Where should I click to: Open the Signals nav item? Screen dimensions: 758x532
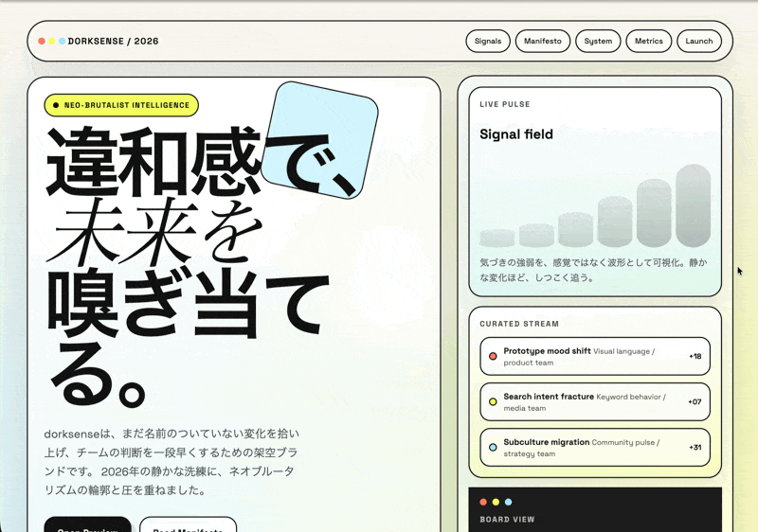(488, 42)
